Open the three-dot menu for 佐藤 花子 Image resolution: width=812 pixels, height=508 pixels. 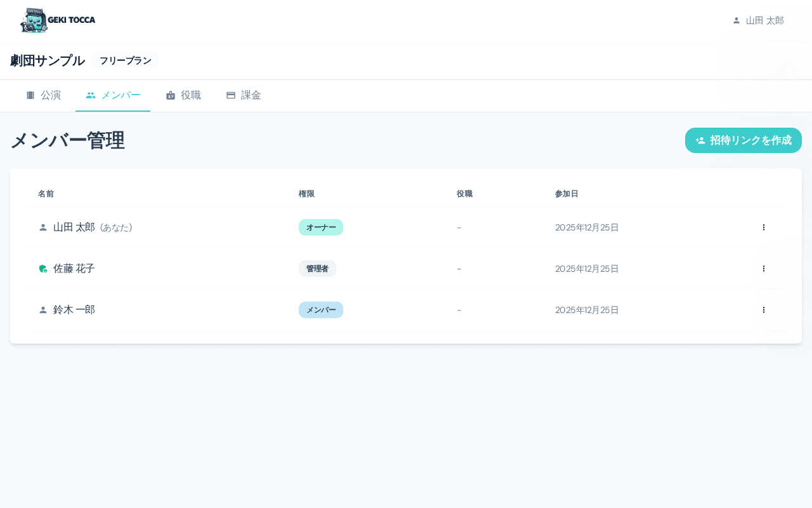(x=764, y=269)
